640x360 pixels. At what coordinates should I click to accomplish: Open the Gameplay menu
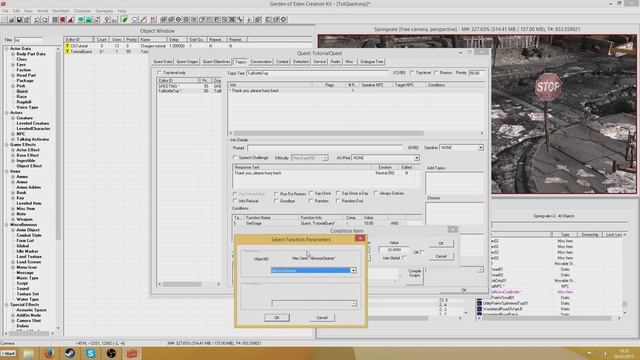104,11
